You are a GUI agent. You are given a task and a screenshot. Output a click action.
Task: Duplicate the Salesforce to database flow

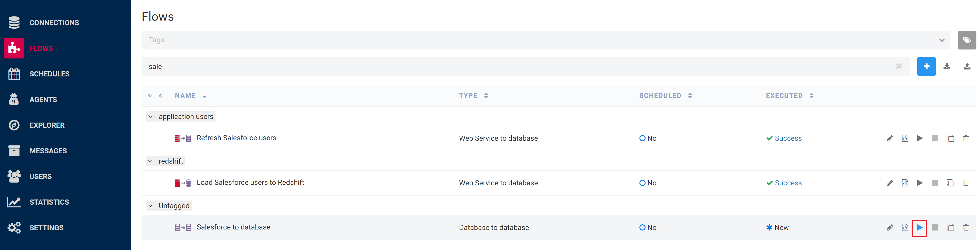pyautogui.click(x=950, y=228)
